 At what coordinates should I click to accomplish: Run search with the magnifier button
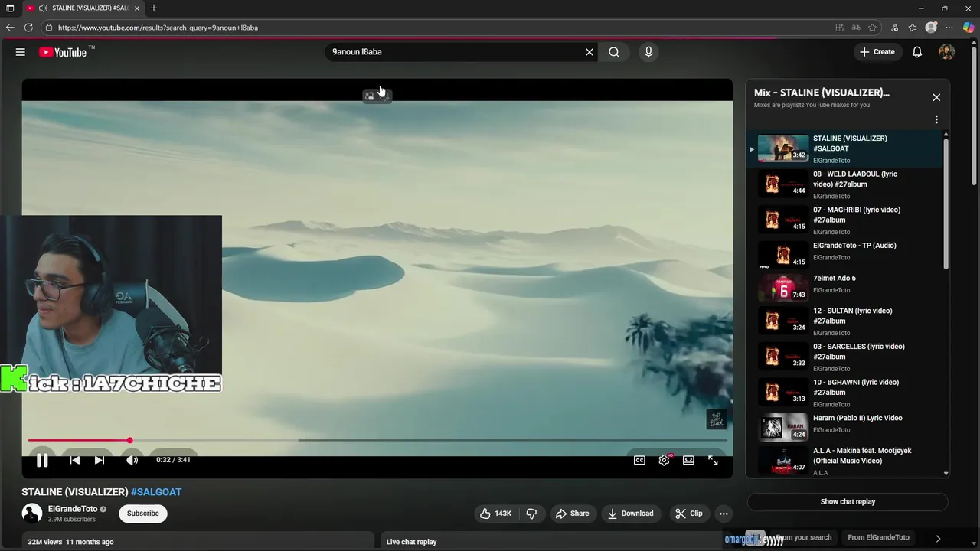(614, 52)
